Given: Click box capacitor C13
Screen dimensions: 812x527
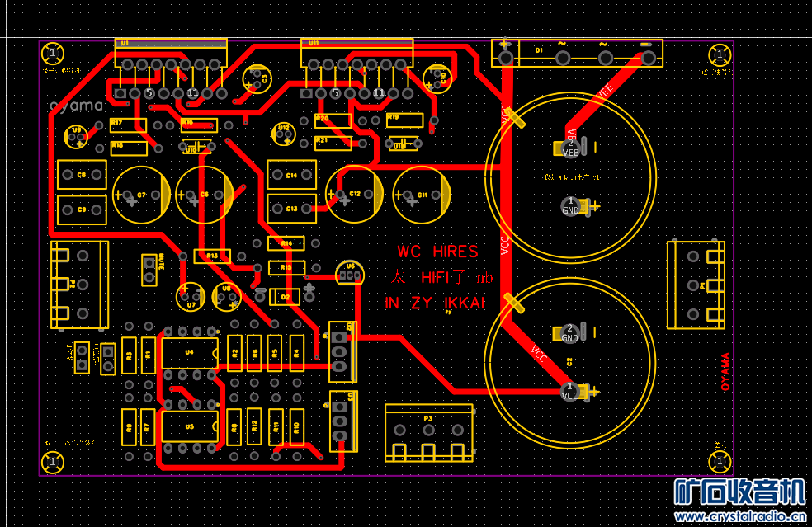Looking at the screenshot, I should click(291, 209).
